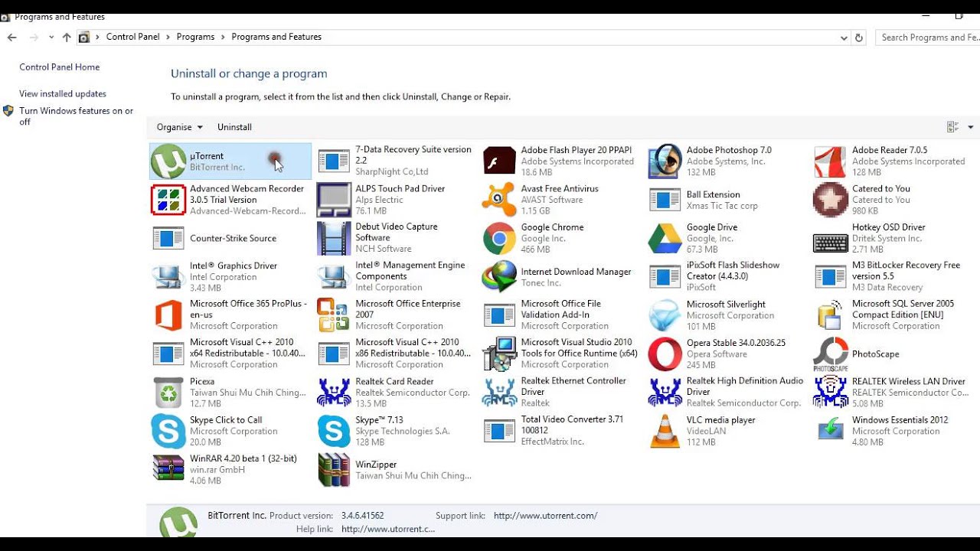Click the Search Programs and Features field
Screen dimensions: 980x551
click(x=927, y=37)
